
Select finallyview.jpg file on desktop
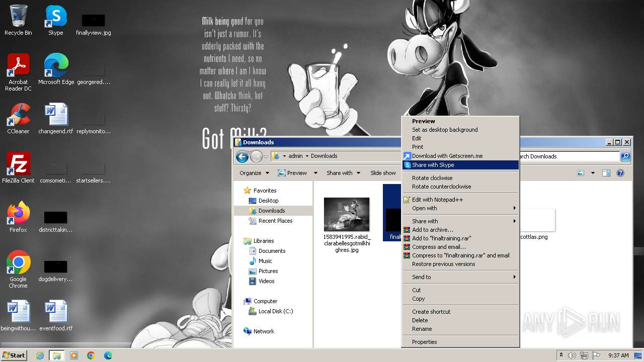click(x=93, y=24)
